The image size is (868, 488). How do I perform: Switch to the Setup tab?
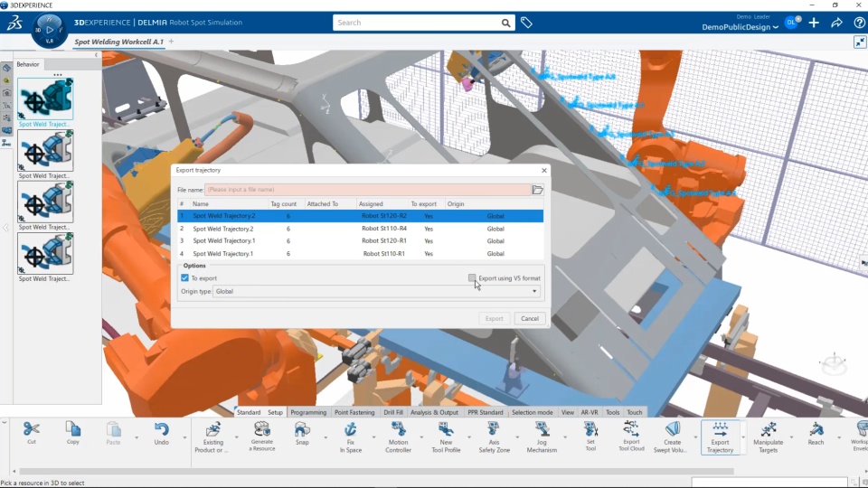click(275, 412)
